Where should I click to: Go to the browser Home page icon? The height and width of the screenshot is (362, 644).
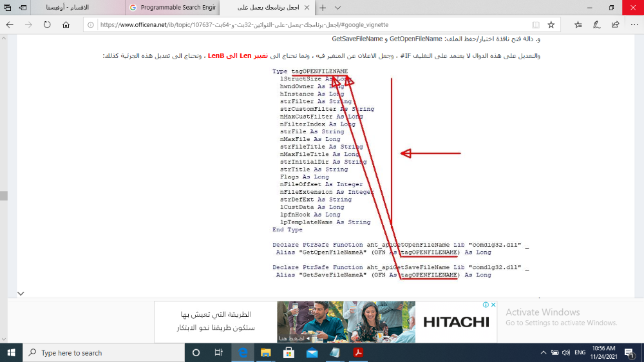pos(66,24)
